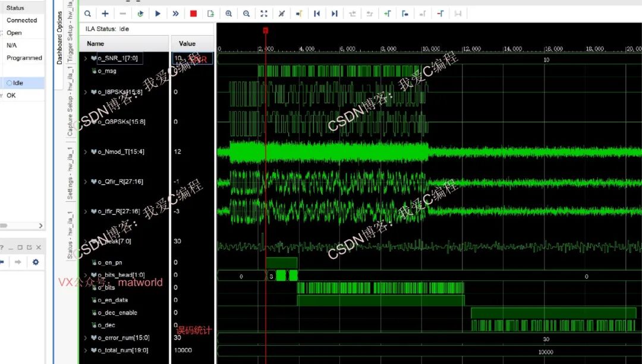Open the waveform Search tool
This screenshot has width=642, height=364.
pyautogui.click(x=87, y=14)
